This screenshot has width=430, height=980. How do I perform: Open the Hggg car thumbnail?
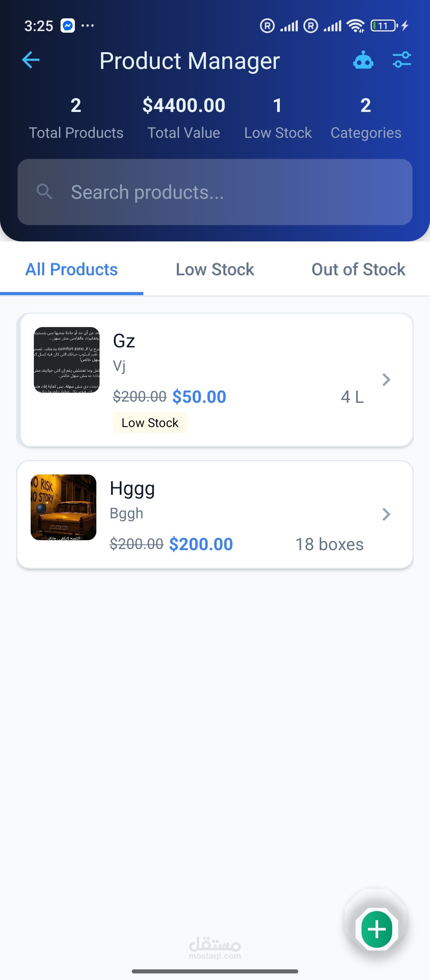[x=64, y=507]
